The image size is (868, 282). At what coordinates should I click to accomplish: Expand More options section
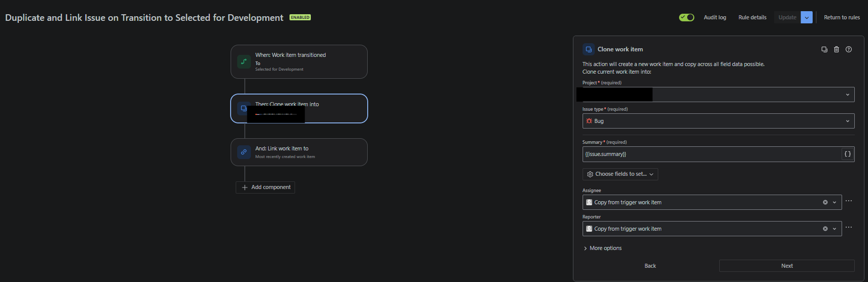[x=603, y=248]
